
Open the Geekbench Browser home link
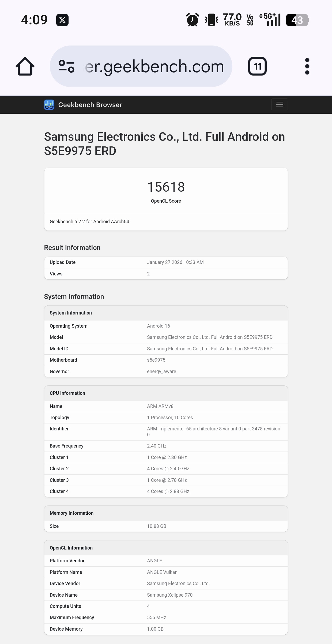(90, 105)
